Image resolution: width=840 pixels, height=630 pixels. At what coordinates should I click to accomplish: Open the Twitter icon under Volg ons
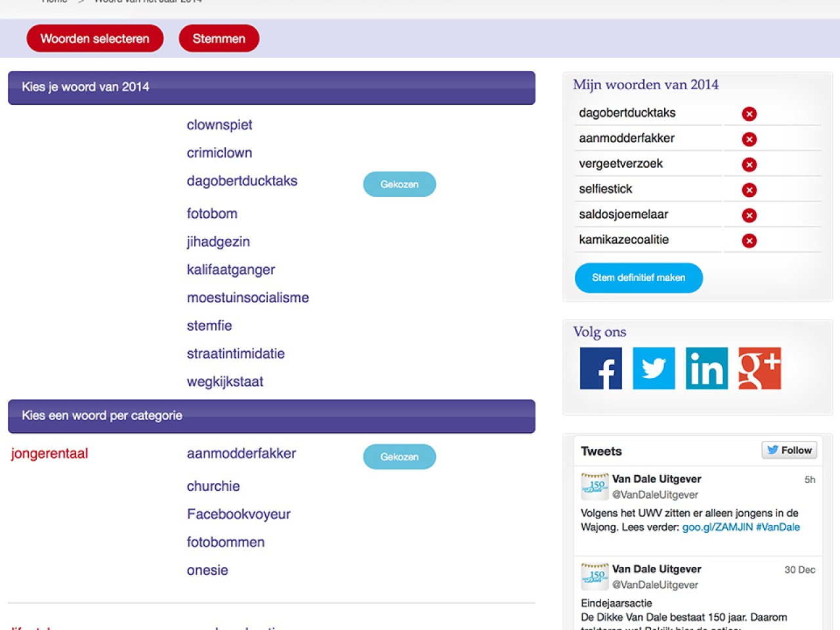coord(654,369)
